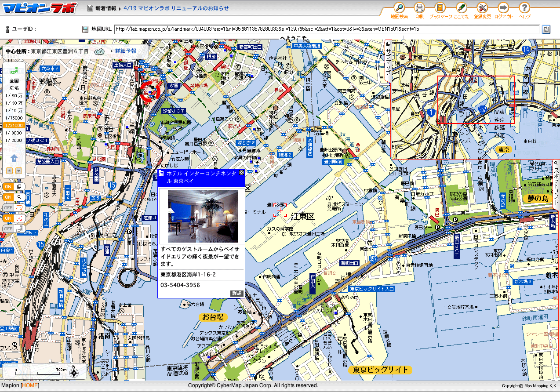
Task: Collapse the サブマップ sub-map panel
Action: point(388,62)
